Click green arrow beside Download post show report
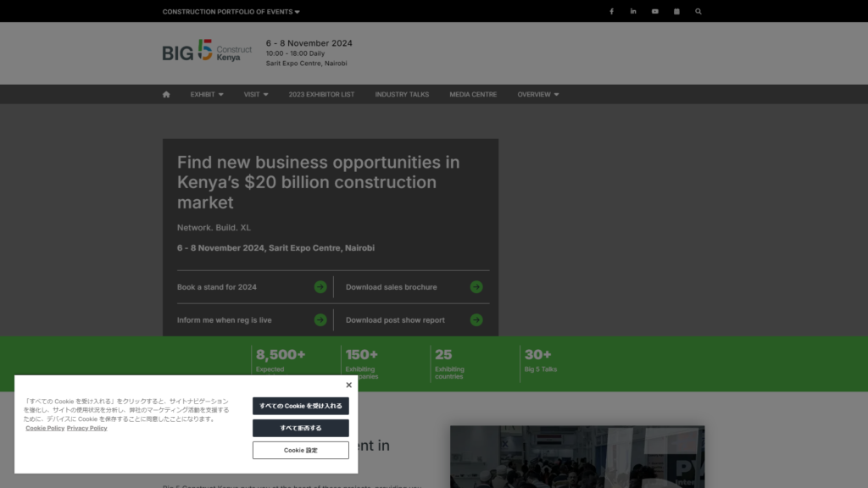The height and width of the screenshot is (488, 868). [476, 319]
